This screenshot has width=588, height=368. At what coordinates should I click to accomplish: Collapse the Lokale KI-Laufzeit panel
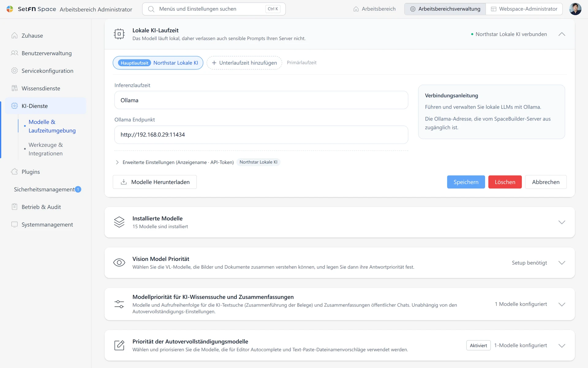(x=562, y=34)
